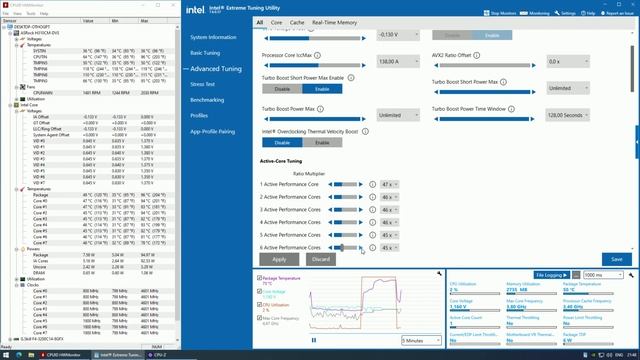
Task: Open the Monitoring view from XTU header
Action: click(x=535, y=13)
